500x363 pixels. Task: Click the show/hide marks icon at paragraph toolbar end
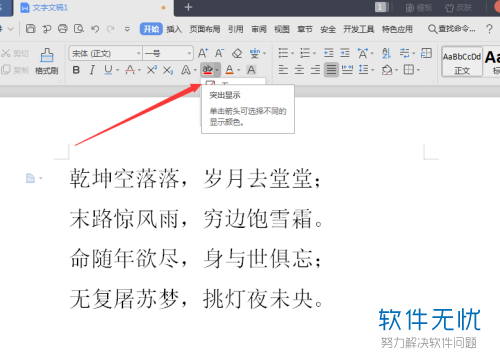pyautogui.click(x=426, y=53)
